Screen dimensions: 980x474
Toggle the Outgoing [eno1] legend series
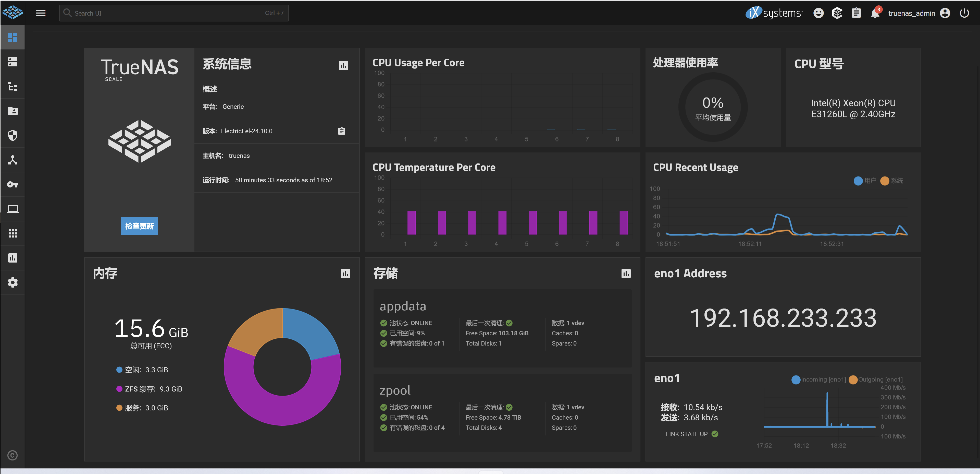tap(876, 380)
